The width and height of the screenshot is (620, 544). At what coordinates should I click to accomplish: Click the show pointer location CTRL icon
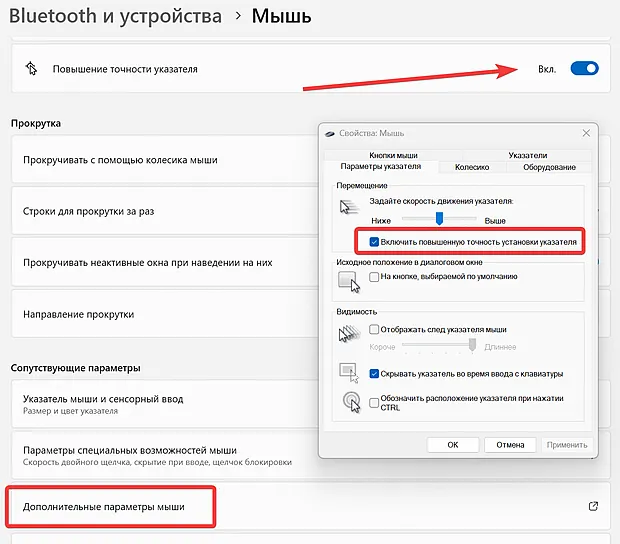[x=352, y=402]
